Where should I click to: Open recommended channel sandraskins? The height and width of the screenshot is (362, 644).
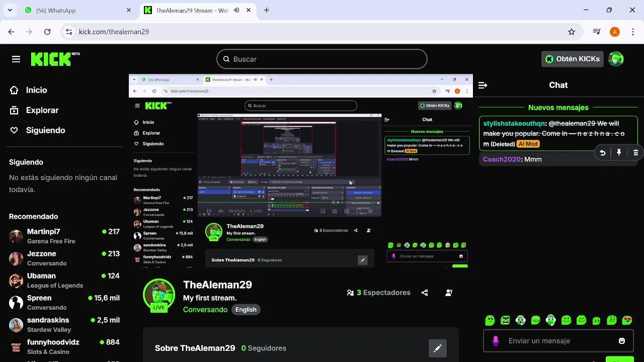(64, 324)
